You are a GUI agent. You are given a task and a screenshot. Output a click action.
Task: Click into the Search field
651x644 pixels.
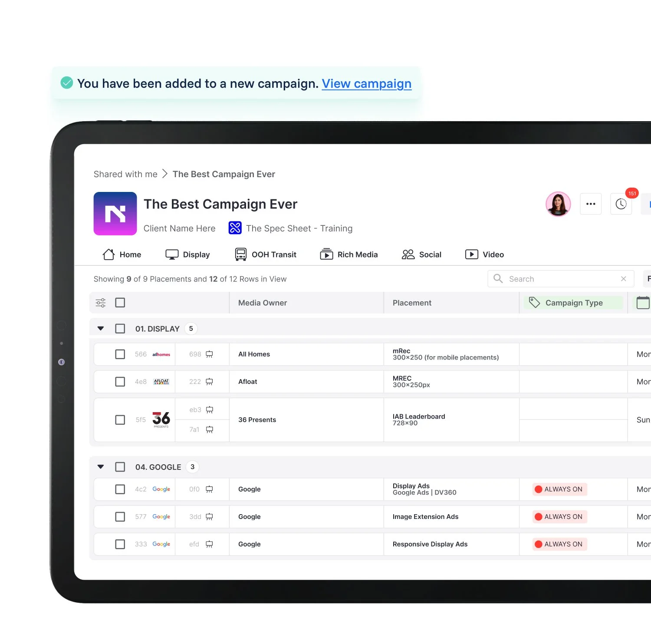[x=561, y=279]
